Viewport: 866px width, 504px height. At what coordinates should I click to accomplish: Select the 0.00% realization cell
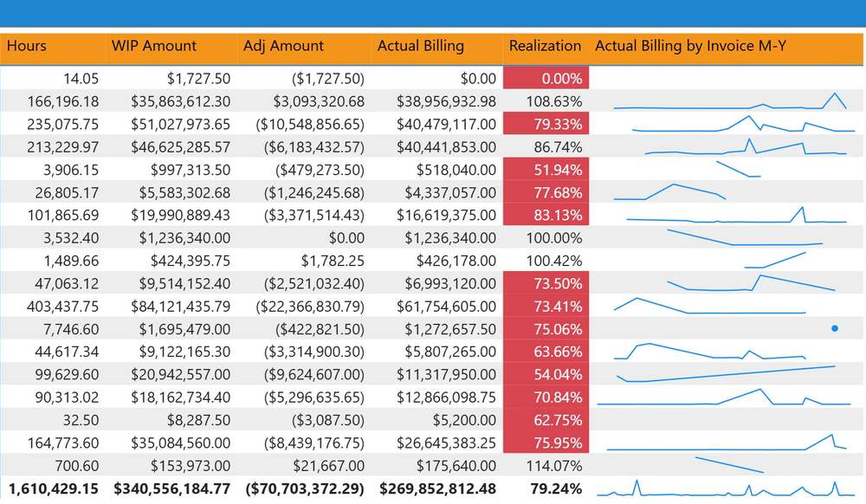point(546,79)
